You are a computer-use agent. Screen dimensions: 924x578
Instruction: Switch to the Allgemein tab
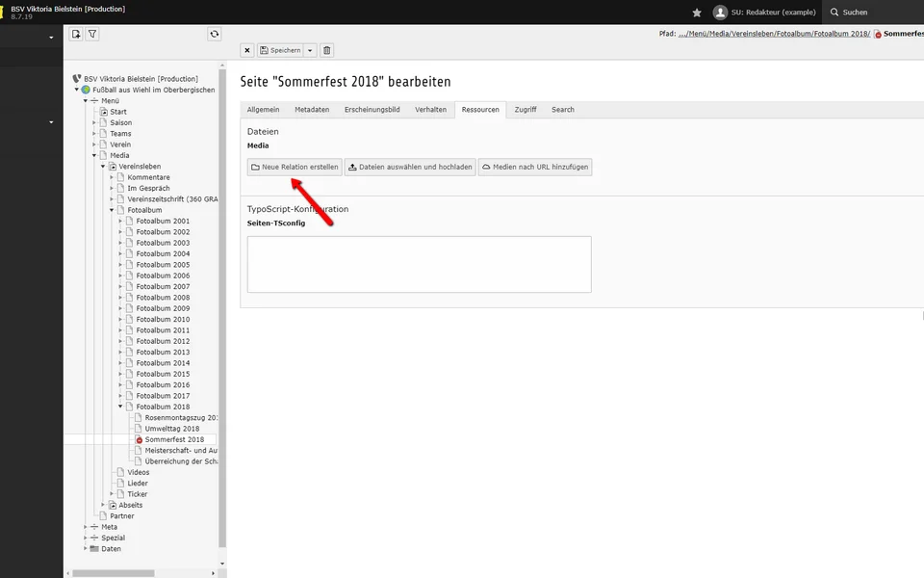263,110
